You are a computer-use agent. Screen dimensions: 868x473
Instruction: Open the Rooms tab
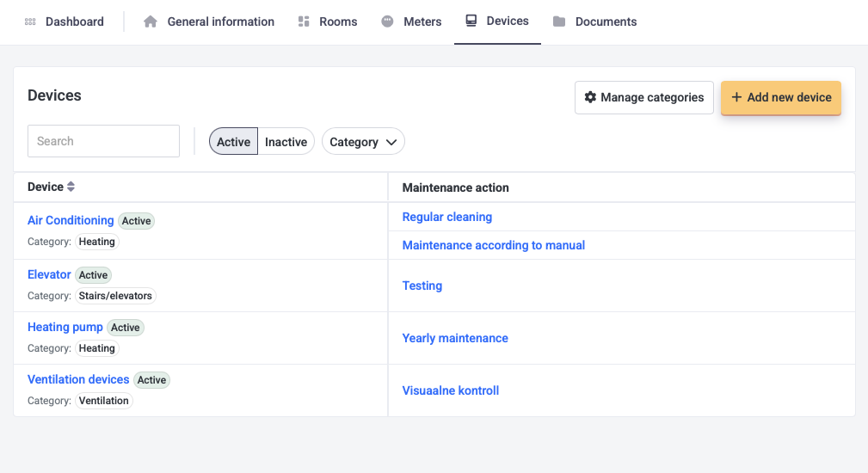click(337, 21)
